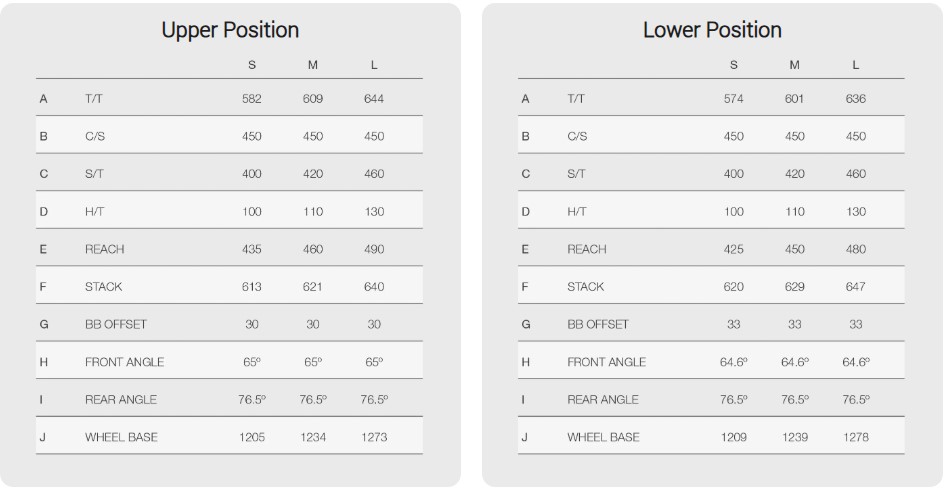Click the S column header in Lower Position
The height and width of the screenshot is (491, 948).
pos(734,65)
